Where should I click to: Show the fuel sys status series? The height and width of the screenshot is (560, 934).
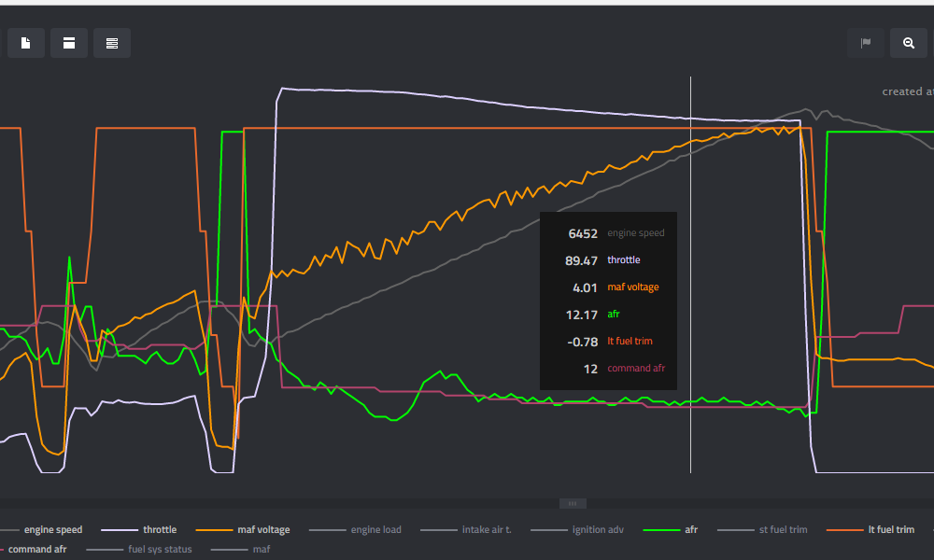[160, 550]
